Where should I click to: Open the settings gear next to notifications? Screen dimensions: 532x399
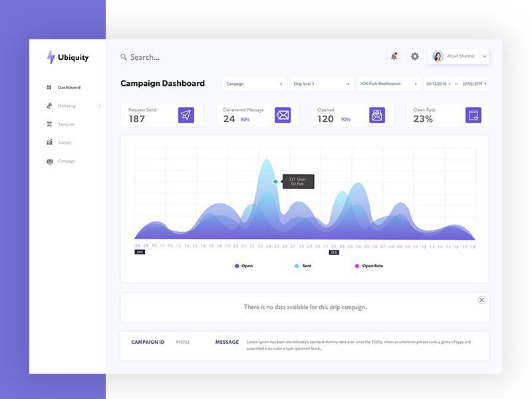[414, 57]
